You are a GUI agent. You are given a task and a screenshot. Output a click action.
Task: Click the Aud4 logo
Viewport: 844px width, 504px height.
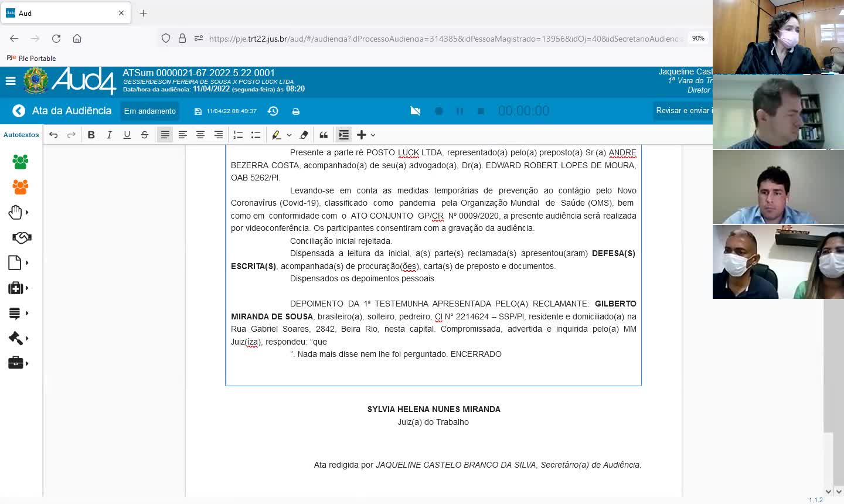tap(83, 81)
